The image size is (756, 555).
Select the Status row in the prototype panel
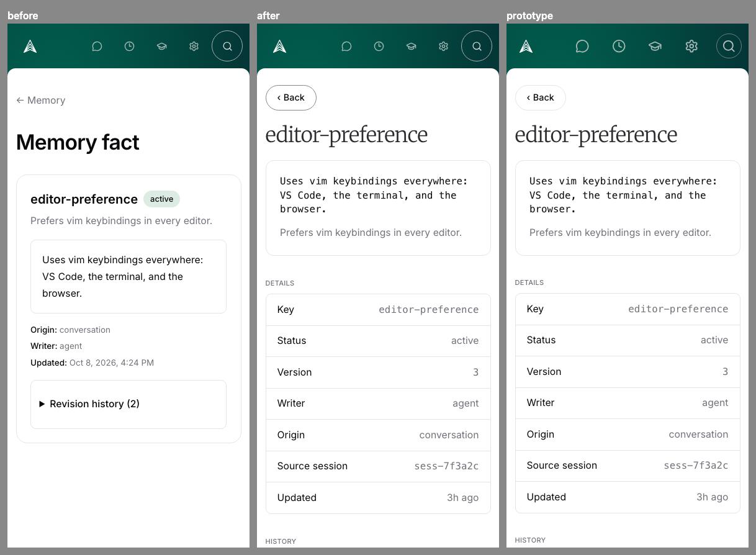[x=628, y=340]
